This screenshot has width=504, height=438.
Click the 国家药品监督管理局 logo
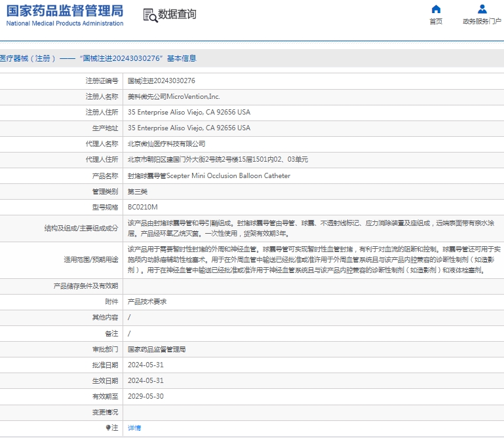(65, 15)
